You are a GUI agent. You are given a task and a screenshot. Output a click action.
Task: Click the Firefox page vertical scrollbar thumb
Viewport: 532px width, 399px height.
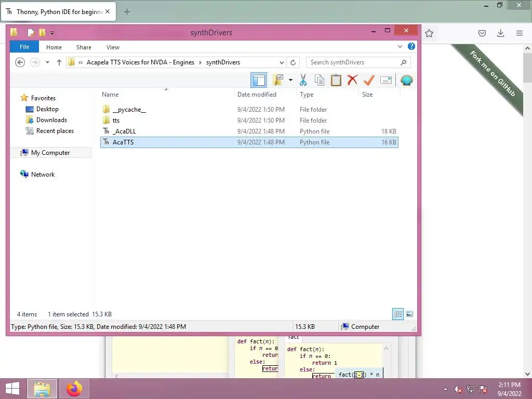(527, 68)
